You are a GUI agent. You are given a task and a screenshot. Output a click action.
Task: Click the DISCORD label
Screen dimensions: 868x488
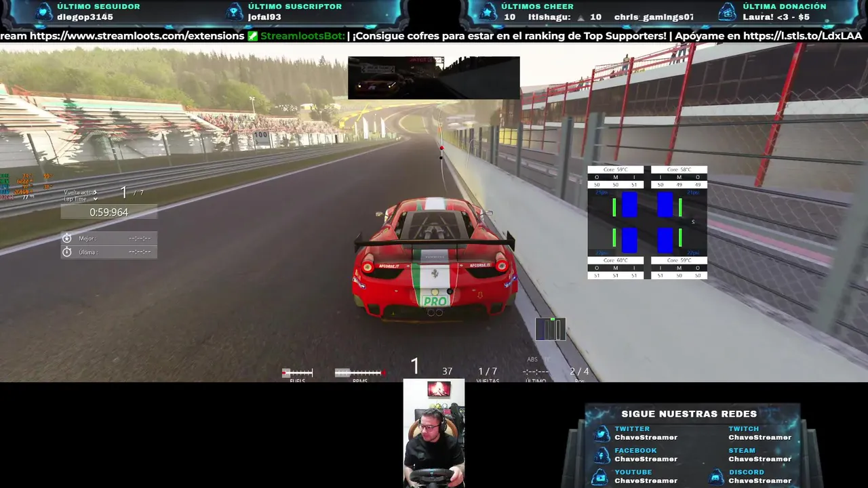746,472
